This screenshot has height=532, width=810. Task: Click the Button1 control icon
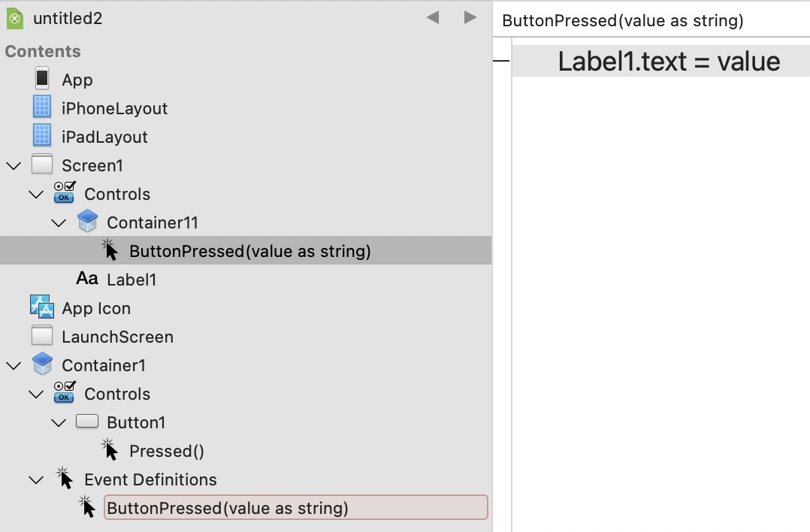tap(87, 422)
